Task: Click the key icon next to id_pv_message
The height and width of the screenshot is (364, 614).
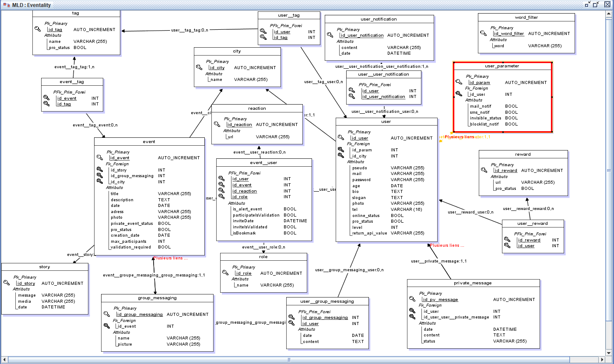Action: tap(412, 299)
